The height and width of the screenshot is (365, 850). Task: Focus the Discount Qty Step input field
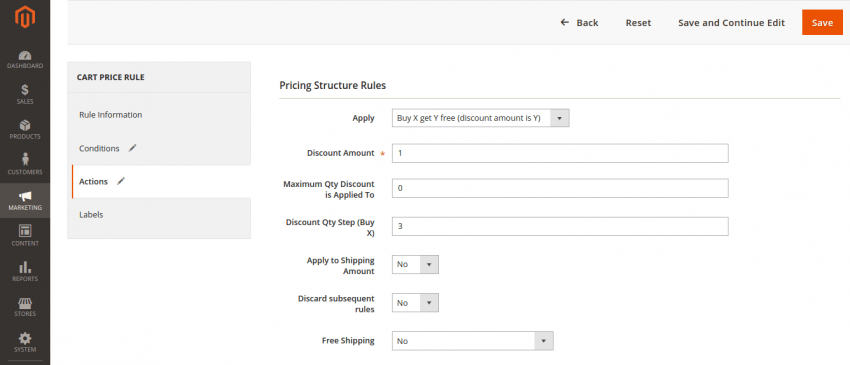560,226
